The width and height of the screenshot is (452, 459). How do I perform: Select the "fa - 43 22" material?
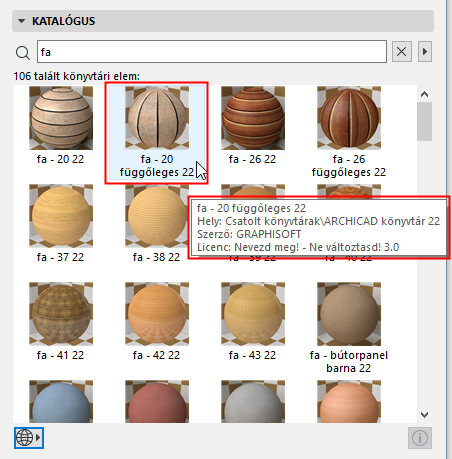click(x=253, y=322)
